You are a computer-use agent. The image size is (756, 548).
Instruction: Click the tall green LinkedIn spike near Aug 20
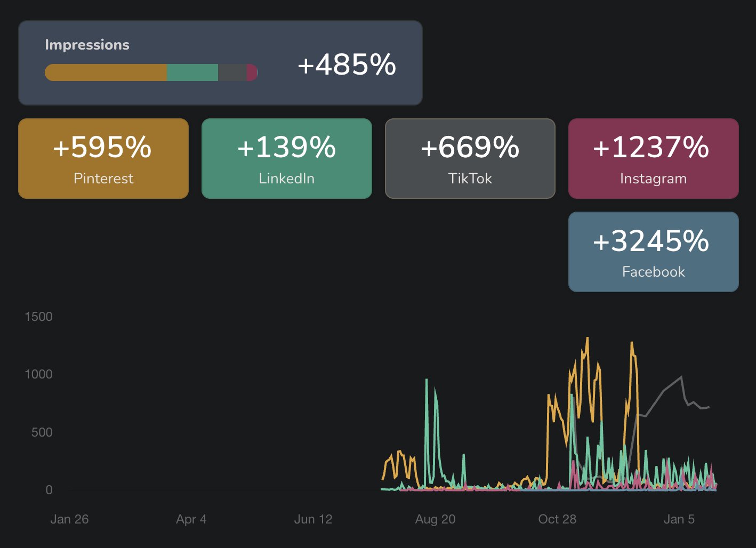[427, 380]
